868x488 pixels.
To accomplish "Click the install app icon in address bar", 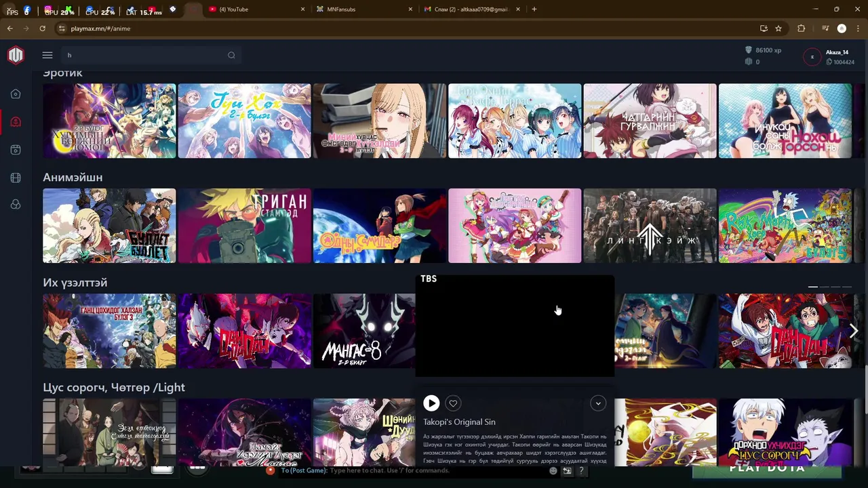I will click(x=764, y=28).
